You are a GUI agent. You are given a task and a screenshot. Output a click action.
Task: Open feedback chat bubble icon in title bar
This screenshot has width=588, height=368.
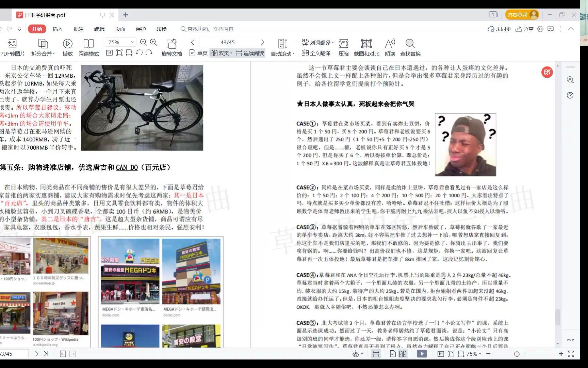(x=551, y=29)
